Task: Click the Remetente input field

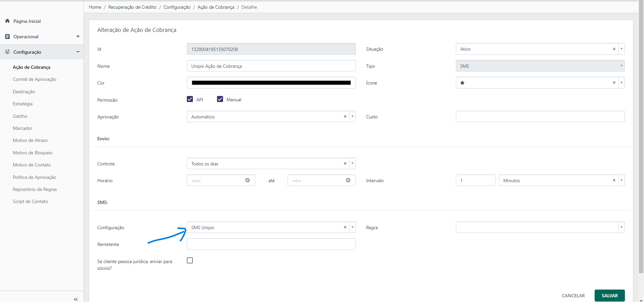Action: tap(271, 244)
